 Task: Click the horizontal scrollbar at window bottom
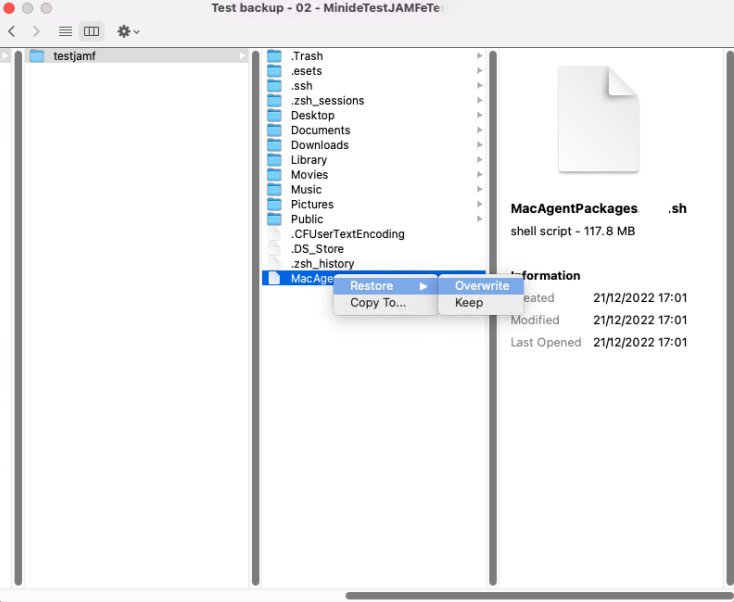tap(539, 596)
